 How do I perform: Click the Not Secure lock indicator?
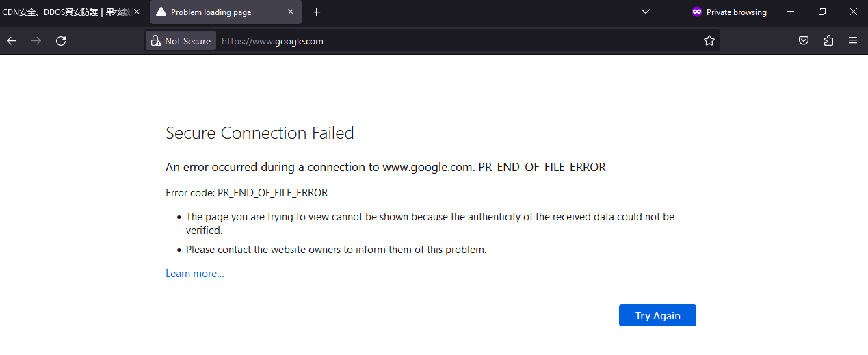[x=181, y=41]
